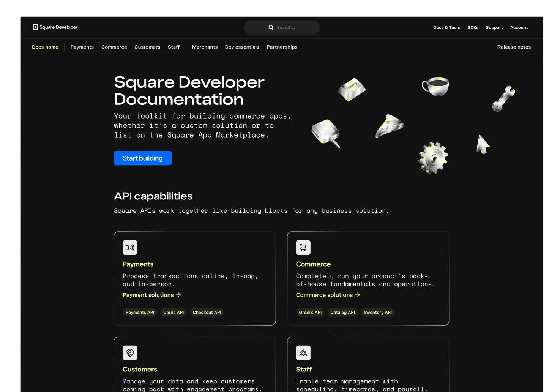Click the search magnifier icon
The width and height of the screenshot is (560, 392).
coord(271,27)
